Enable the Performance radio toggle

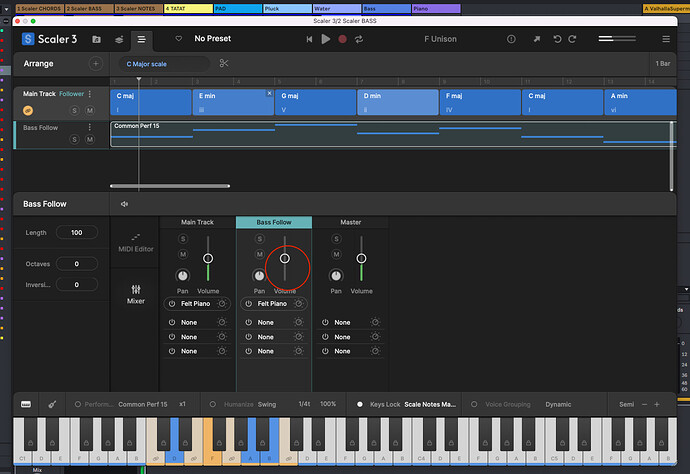tap(78, 404)
